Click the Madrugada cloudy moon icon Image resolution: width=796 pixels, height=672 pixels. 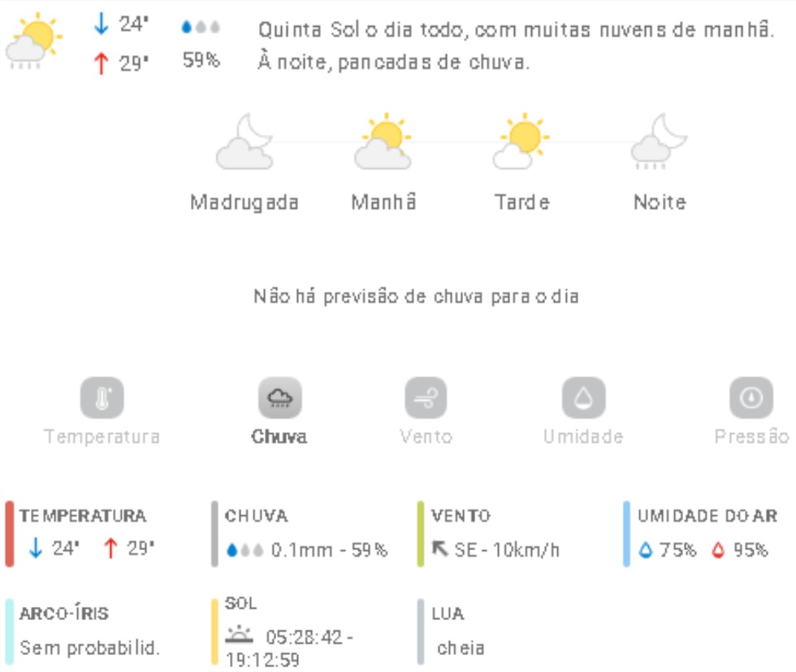tap(244, 143)
